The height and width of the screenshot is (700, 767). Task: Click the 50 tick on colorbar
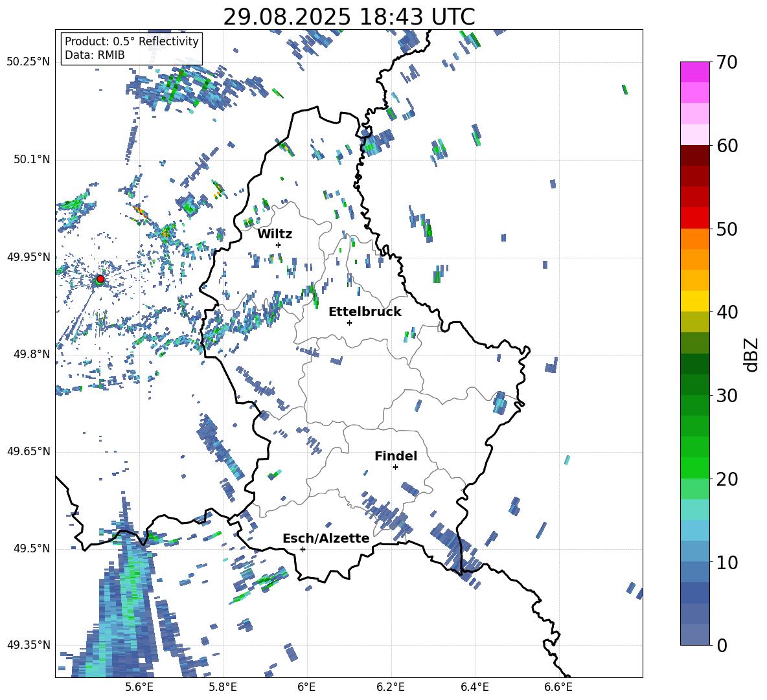pos(726,229)
